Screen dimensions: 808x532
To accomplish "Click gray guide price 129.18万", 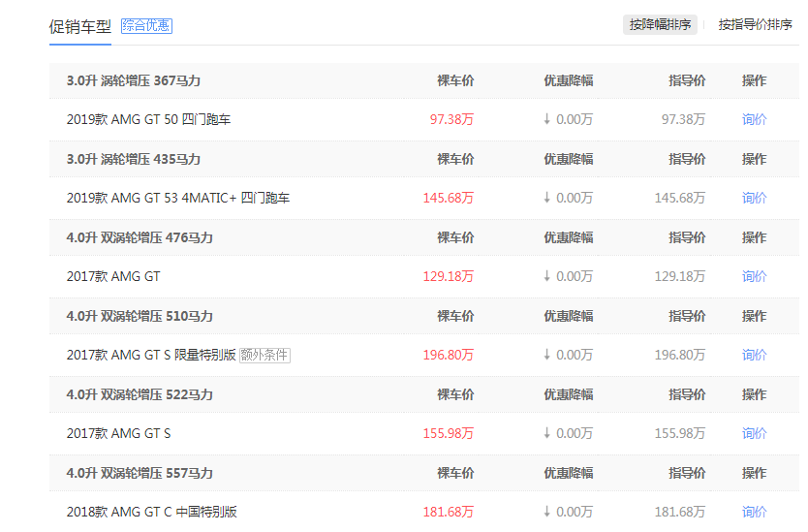I will pos(680,276).
